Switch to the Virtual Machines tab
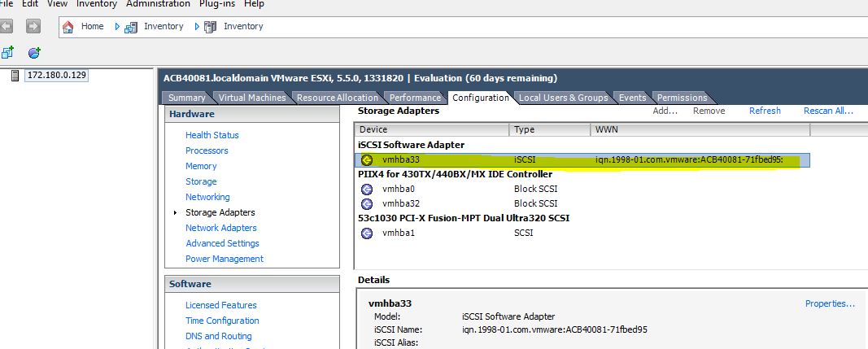The image size is (868, 349). pyautogui.click(x=252, y=98)
